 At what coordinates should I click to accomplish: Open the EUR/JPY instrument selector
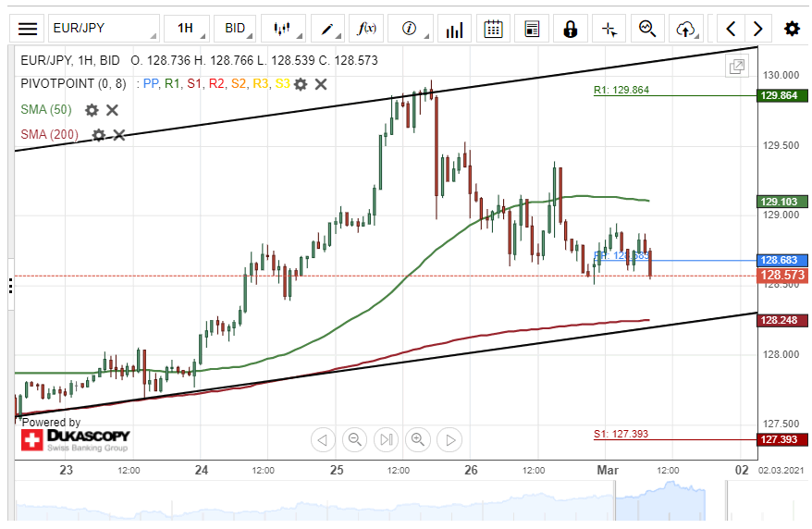pos(104,29)
